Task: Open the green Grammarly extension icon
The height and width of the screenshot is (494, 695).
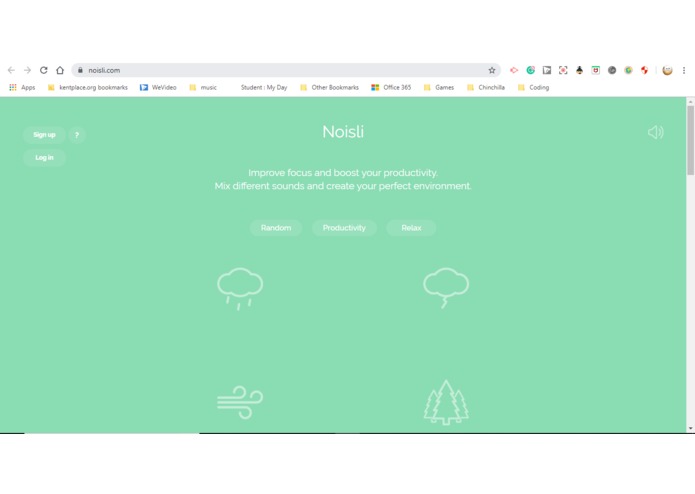Action: click(531, 70)
